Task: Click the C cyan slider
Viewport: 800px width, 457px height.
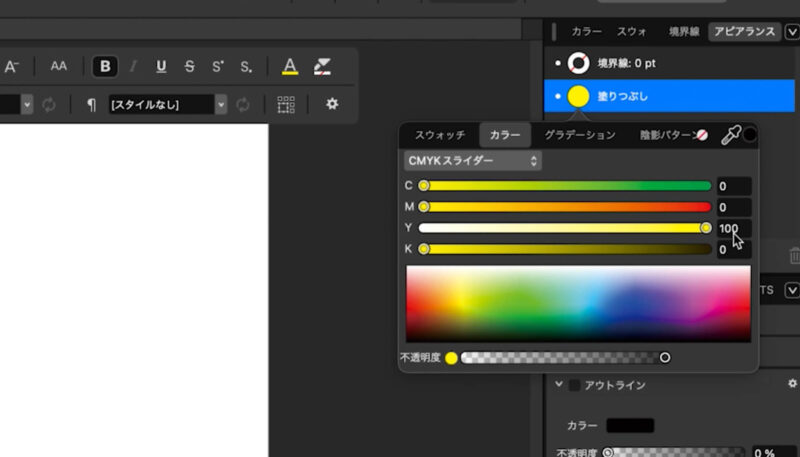Action: [x=565, y=186]
